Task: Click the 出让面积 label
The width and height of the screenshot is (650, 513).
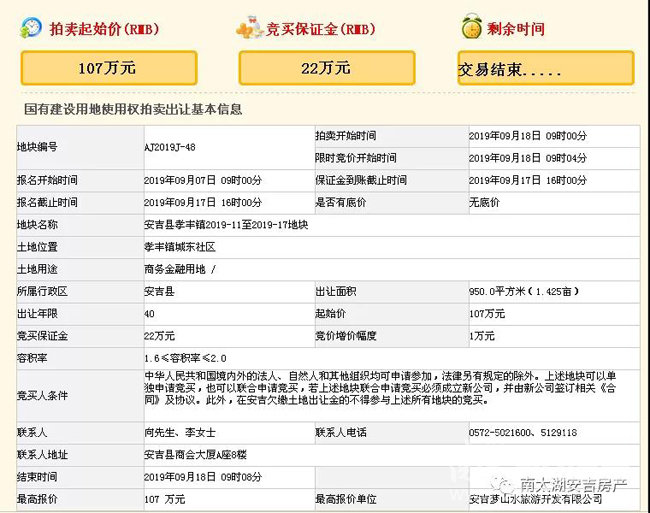Action: (335, 292)
